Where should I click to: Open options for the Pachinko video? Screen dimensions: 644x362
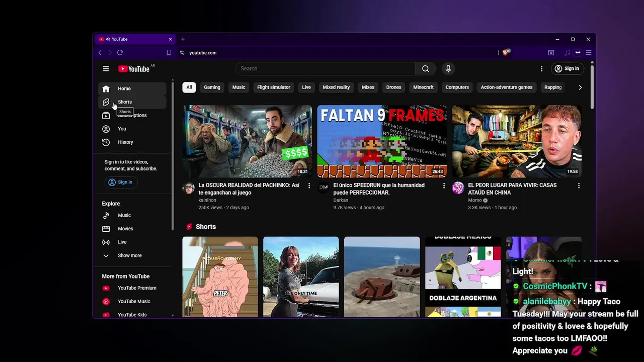[309, 186]
